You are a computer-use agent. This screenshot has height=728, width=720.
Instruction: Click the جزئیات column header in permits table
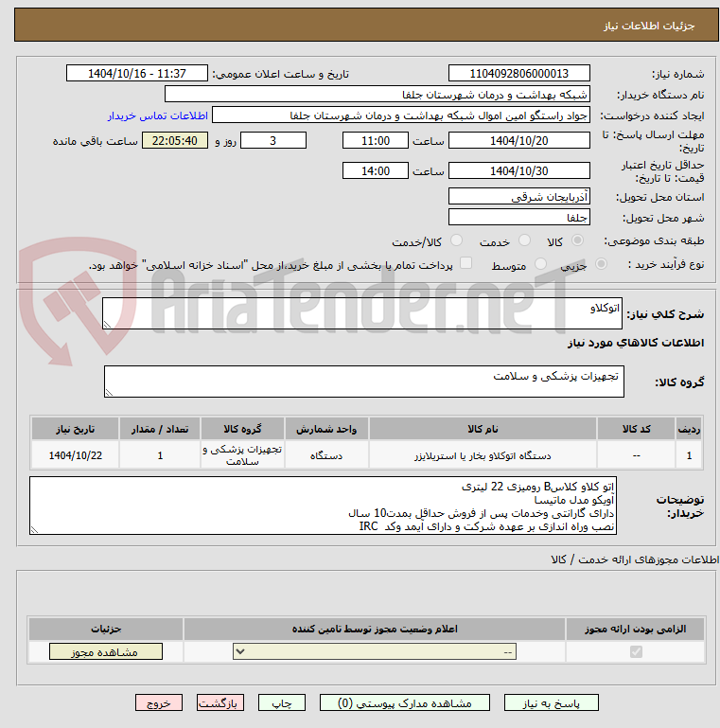(x=106, y=629)
